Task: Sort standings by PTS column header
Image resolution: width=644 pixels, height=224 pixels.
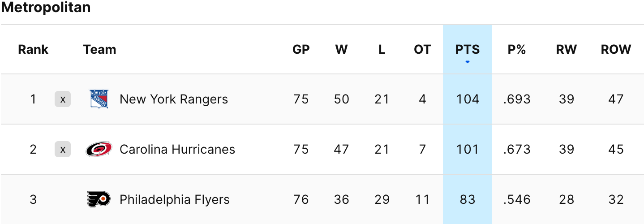Action: coord(468,49)
